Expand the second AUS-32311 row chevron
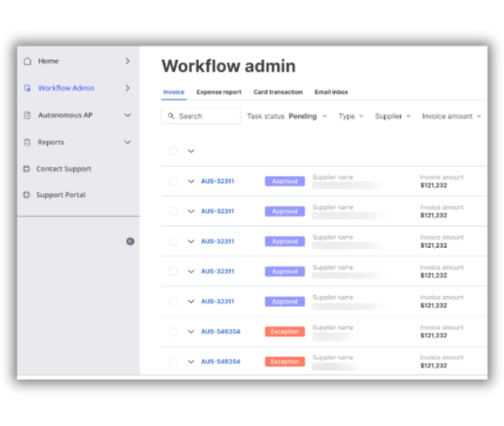Viewport: 504px width, 426px height. click(x=191, y=212)
